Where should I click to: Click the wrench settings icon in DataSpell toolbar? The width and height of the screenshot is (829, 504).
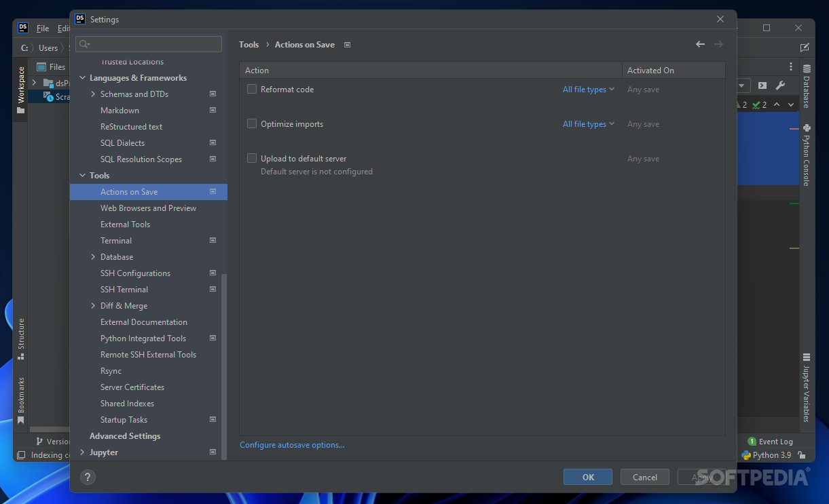[x=780, y=85]
